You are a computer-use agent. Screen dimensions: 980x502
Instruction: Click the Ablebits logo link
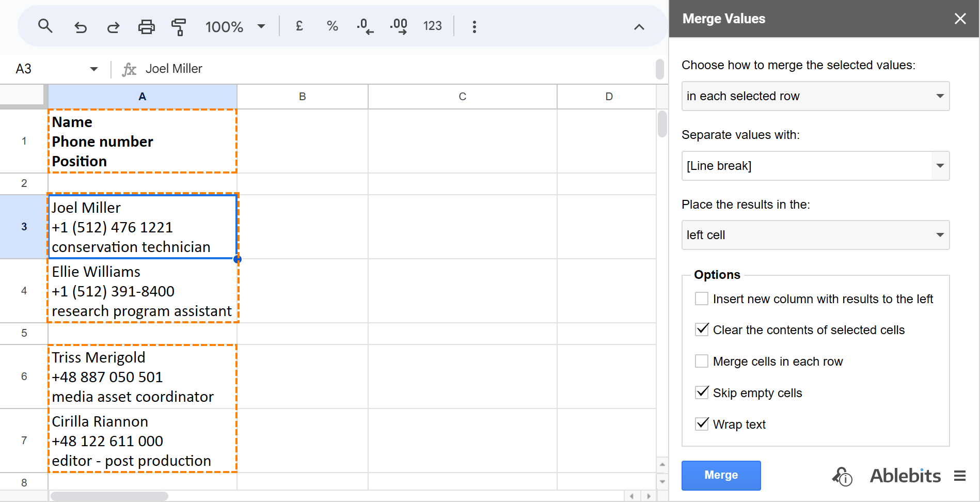point(905,475)
